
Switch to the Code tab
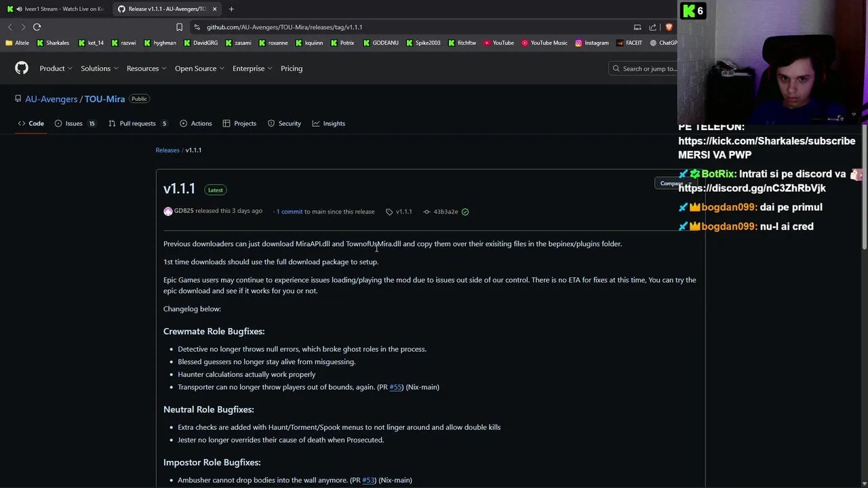[x=31, y=123]
